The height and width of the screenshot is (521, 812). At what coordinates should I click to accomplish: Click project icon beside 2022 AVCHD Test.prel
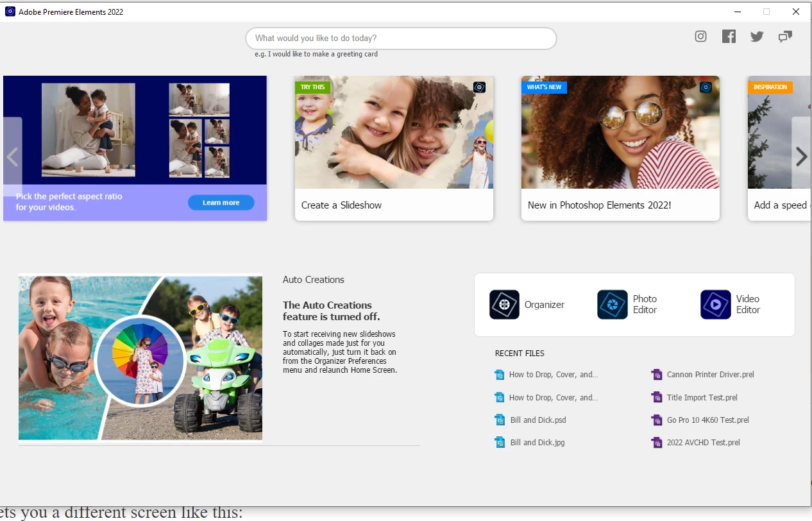click(656, 443)
